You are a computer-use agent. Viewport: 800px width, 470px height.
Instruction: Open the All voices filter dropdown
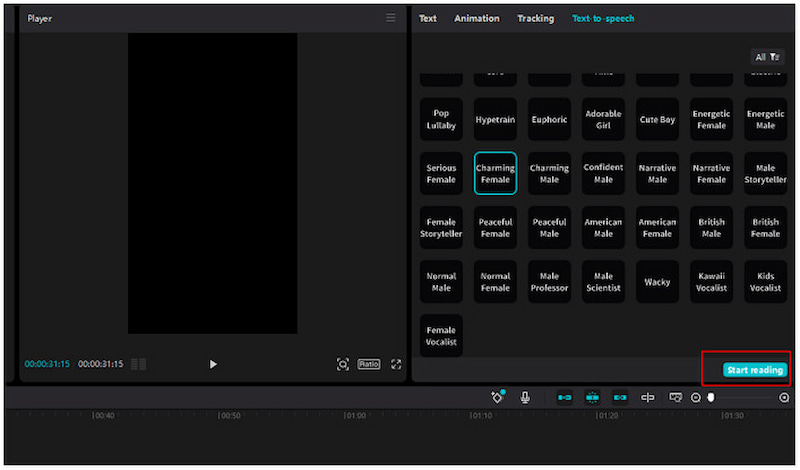click(x=767, y=57)
